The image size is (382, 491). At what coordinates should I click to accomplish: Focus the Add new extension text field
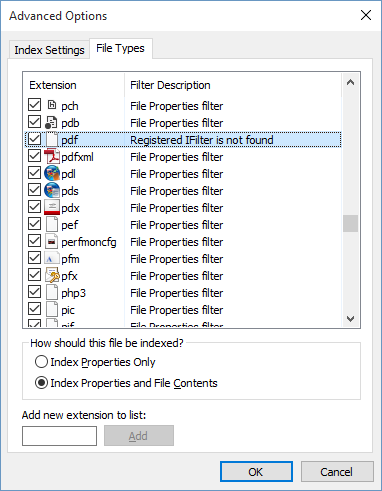(x=59, y=436)
